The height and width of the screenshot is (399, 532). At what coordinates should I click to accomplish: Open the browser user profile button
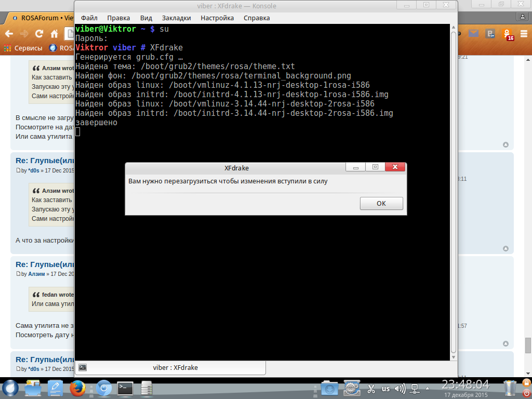pyautogui.click(x=522, y=16)
